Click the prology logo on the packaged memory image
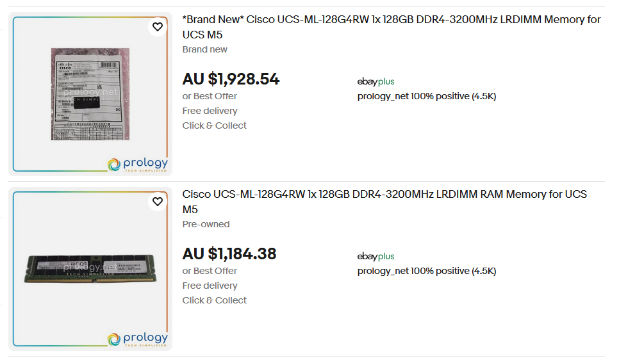 (x=138, y=165)
